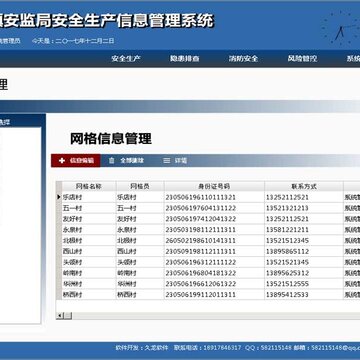This screenshot has width=360, height=360.
Task: Click phone number 13895625312
Action: (287, 273)
